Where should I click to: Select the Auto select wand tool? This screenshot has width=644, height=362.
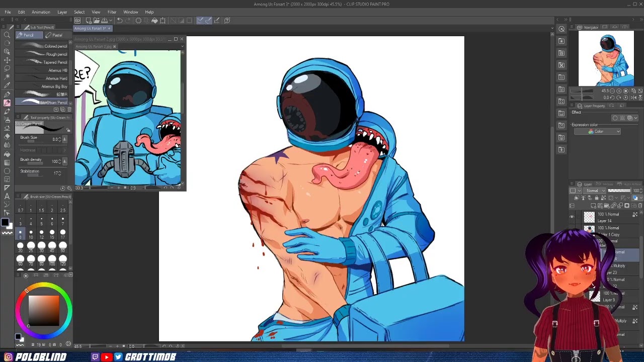click(x=7, y=77)
